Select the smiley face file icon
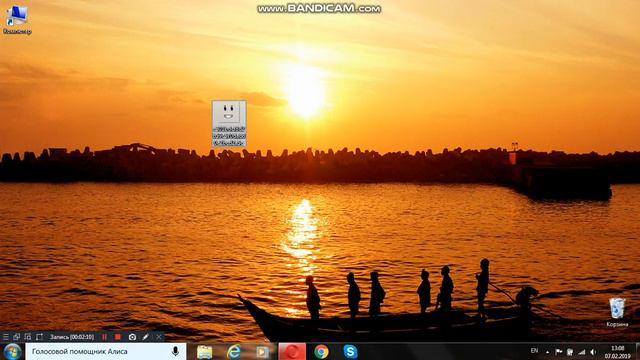This screenshot has width=640, height=360. point(229,123)
